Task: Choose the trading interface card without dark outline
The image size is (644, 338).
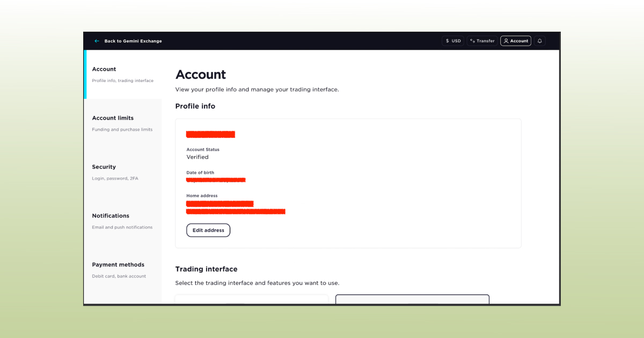Action: point(252,299)
